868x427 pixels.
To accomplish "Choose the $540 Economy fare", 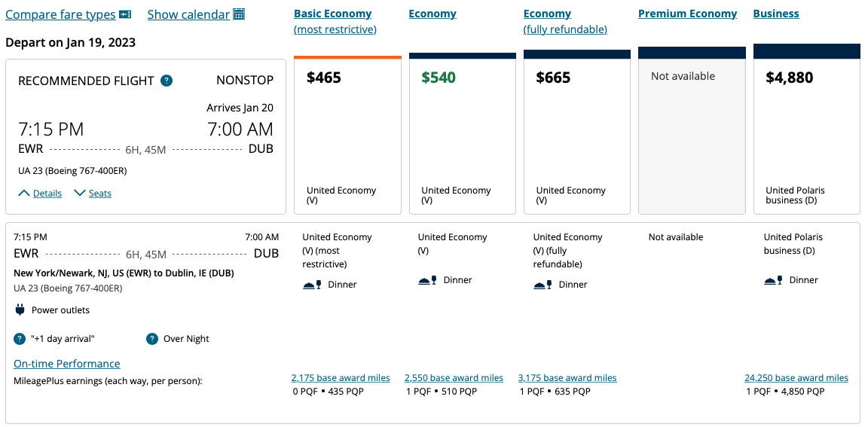I will coord(462,136).
